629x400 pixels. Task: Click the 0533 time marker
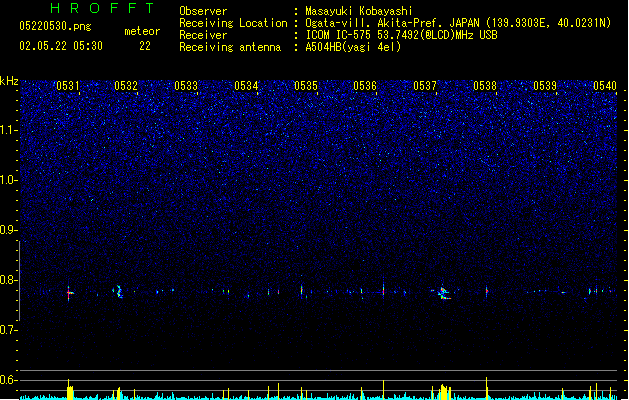pos(186,86)
